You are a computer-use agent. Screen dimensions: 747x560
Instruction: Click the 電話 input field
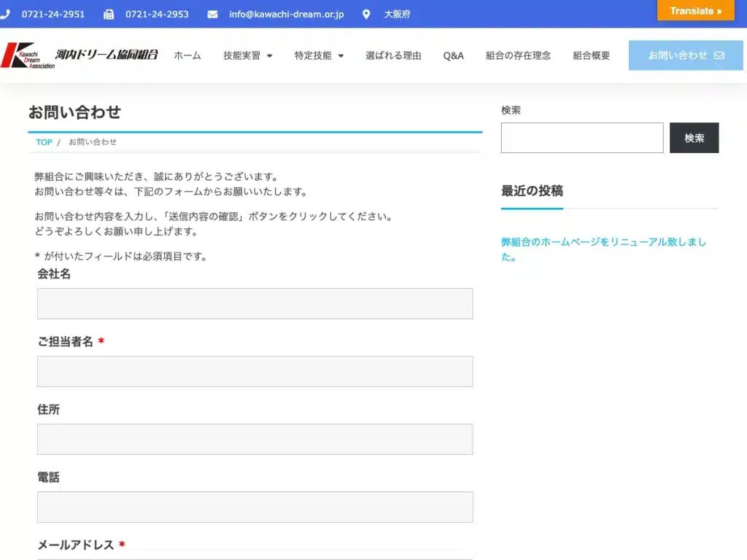pyautogui.click(x=255, y=507)
